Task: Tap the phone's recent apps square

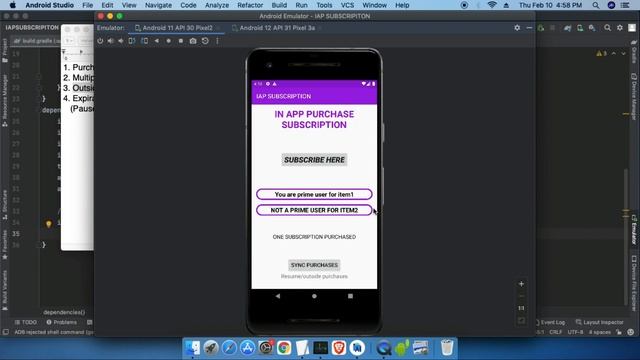Action: [350, 296]
